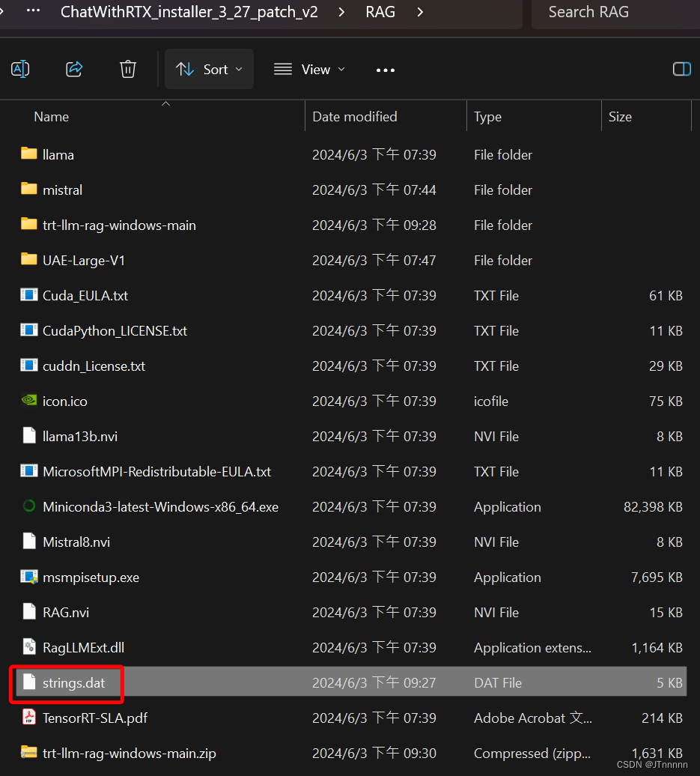Click the UAE-Large-V1 folder icon

pyautogui.click(x=28, y=259)
